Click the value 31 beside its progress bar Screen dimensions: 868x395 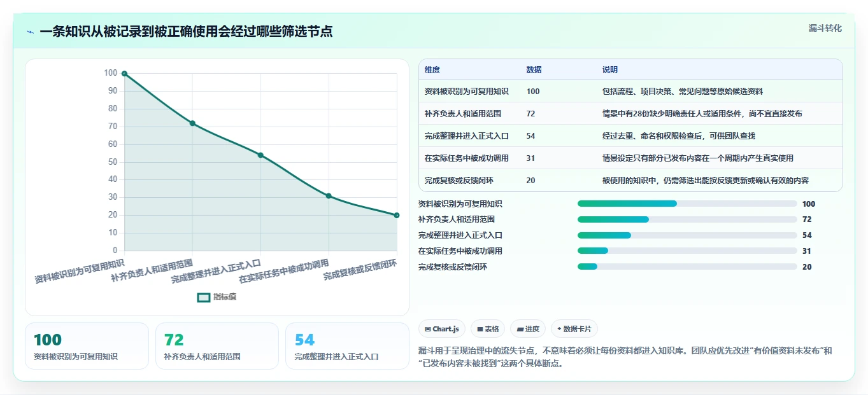807,251
